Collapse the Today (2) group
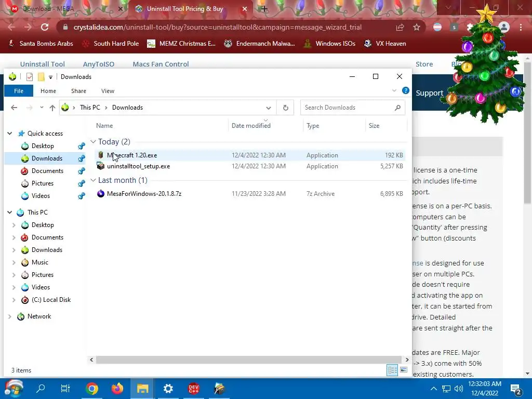Viewport: 532px width, 399px height. pos(93,141)
